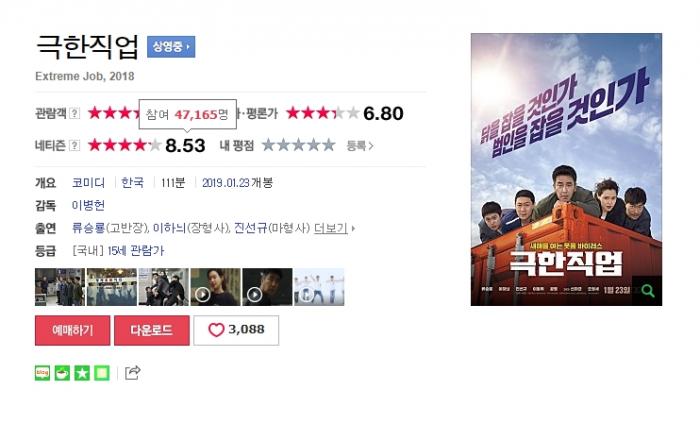Image resolution: width=700 pixels, height=424 pixels.
Task: Share via the green cafe cup icon
Action: point(62,373)
